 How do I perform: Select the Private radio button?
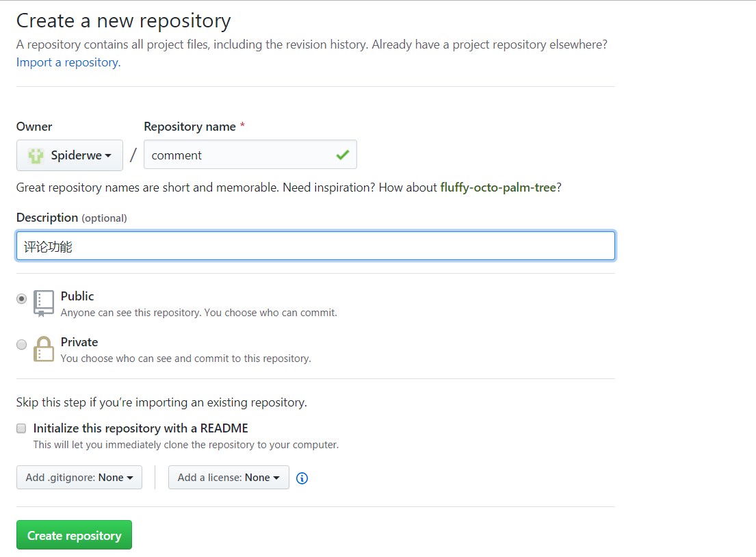coord(21,344)
